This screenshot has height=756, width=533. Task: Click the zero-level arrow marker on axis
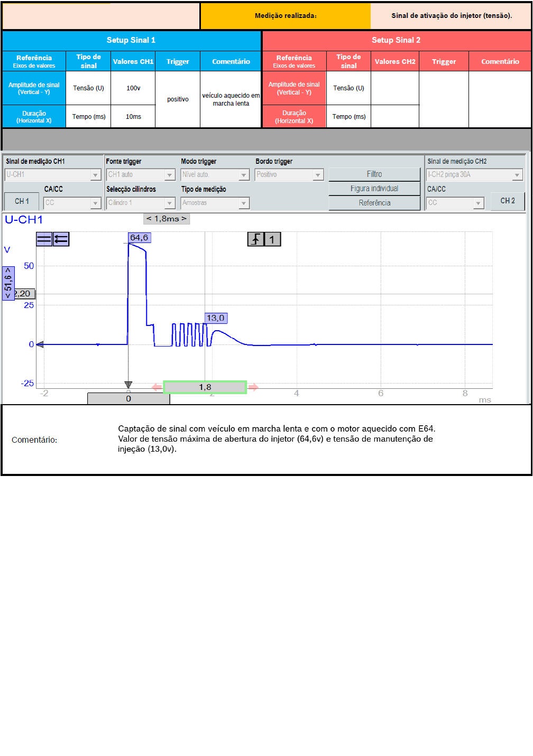click(x=40, y=344)
